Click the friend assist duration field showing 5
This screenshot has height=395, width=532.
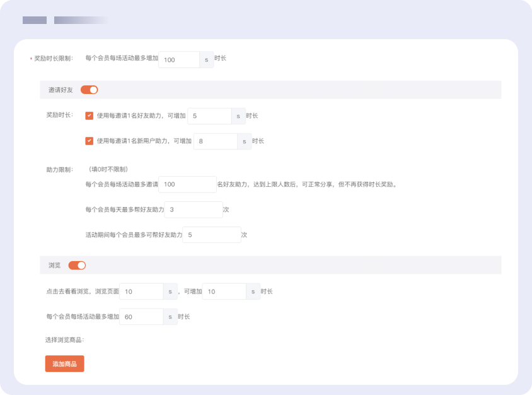coord(209,116)
